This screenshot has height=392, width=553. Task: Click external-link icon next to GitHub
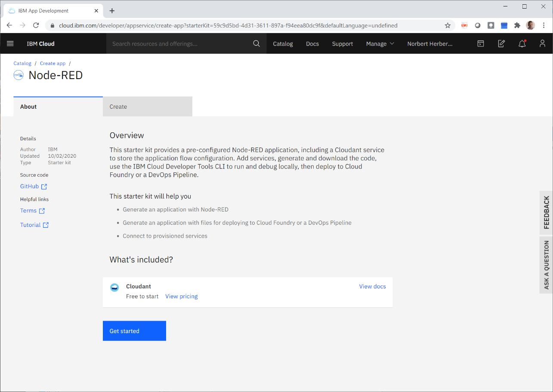(x=44, y=187)
